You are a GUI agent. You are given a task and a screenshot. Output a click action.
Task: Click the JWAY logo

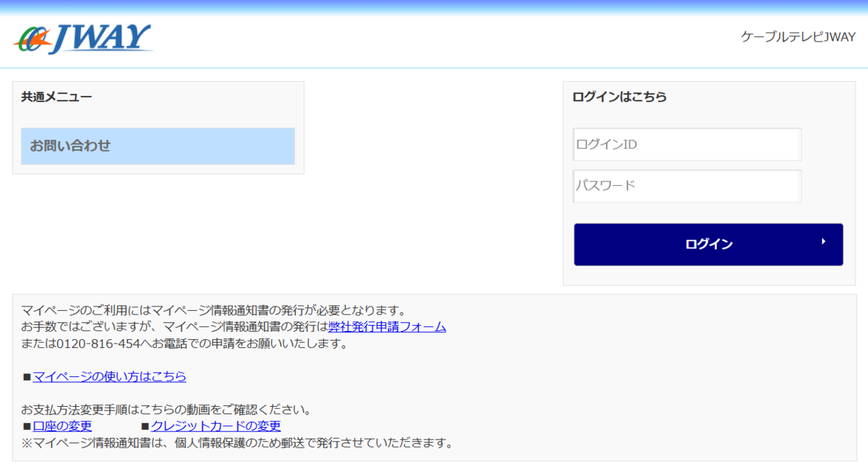[x=83, y=38]
